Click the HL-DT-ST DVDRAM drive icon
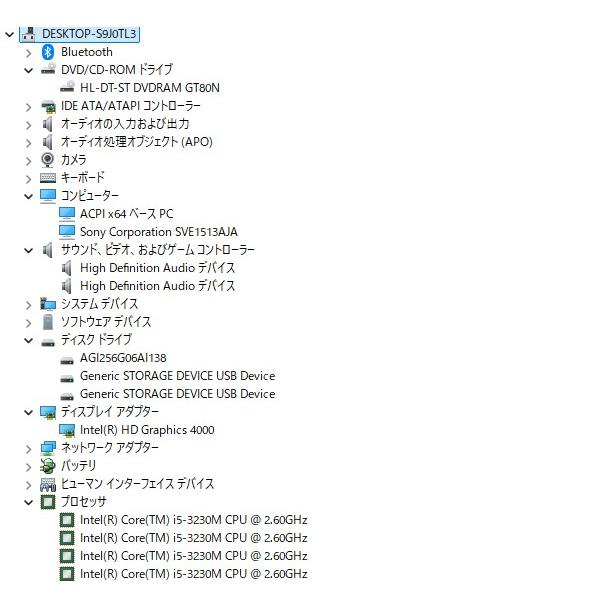608x608 pixels. 67,87
